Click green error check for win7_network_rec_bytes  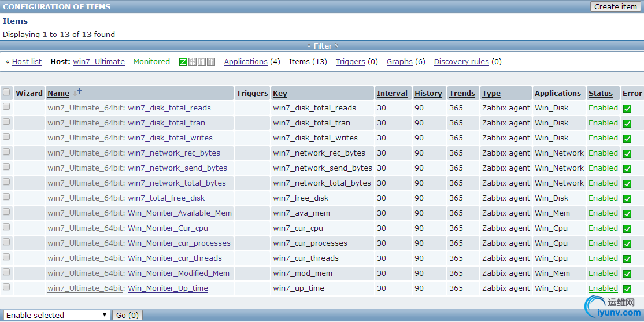click(627, 154)
